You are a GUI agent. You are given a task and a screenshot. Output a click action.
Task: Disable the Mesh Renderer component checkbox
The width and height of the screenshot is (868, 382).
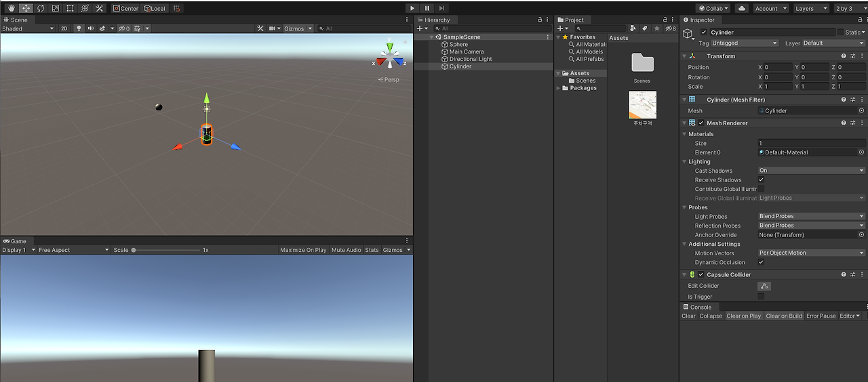tap(701, 123)
